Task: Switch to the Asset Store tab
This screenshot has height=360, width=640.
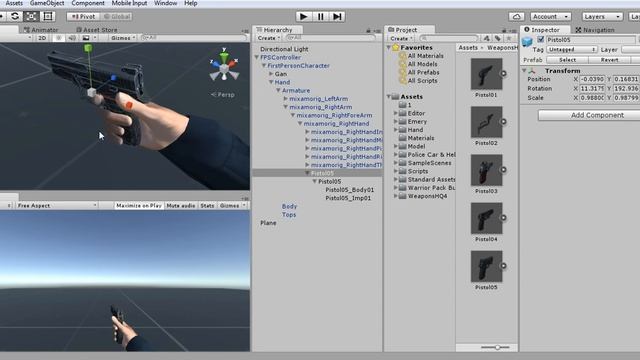Action: (97, 30)
